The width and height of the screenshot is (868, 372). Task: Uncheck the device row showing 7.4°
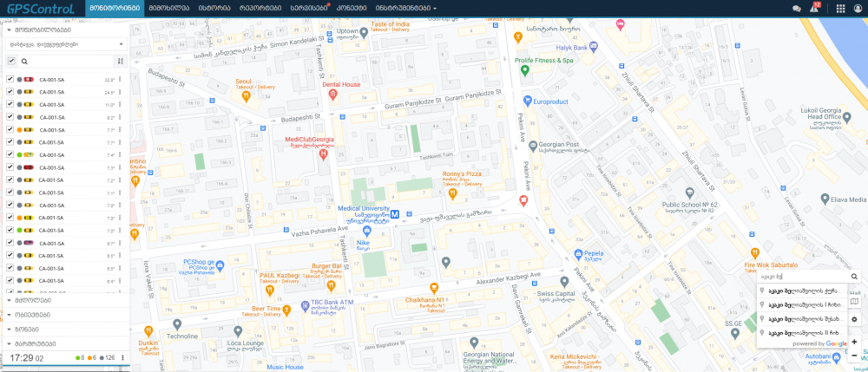click(x=10, y=154)
